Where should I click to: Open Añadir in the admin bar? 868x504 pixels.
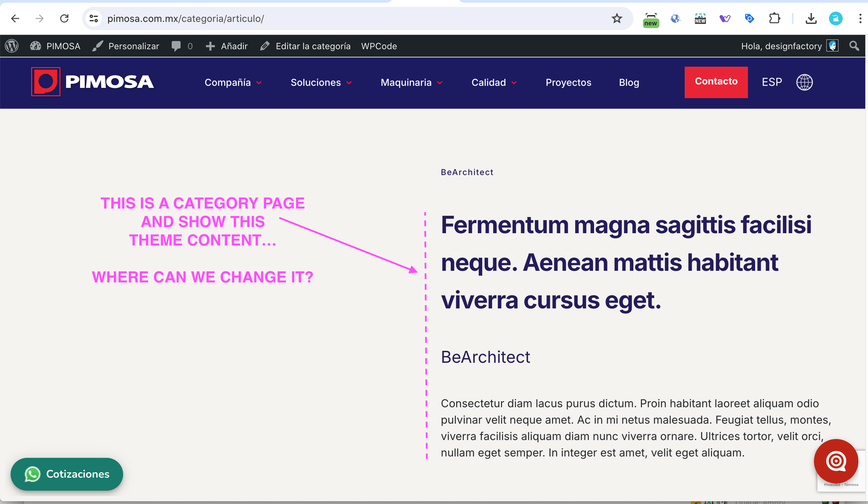pyautogui.click(x=226, y=46)
